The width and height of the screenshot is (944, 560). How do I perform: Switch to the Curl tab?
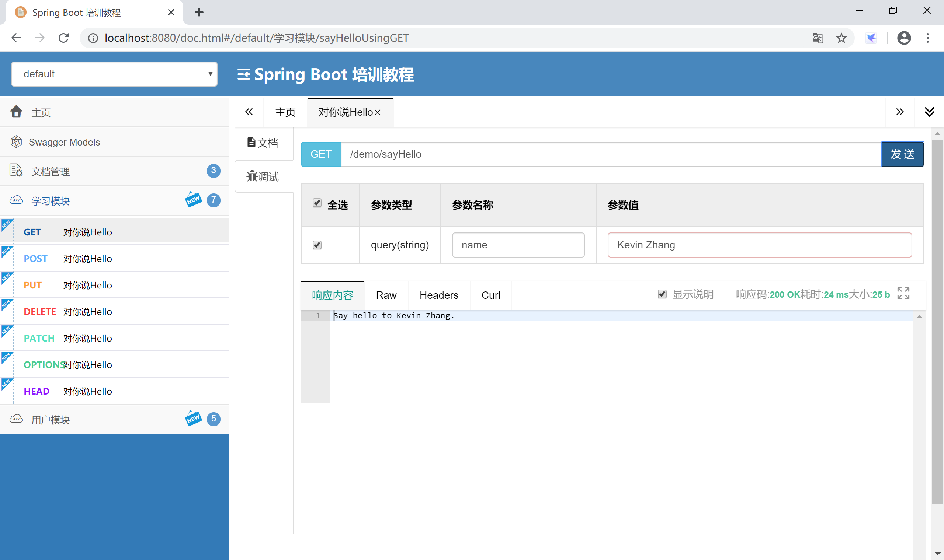pyautogui.click(x=490, y=295)
